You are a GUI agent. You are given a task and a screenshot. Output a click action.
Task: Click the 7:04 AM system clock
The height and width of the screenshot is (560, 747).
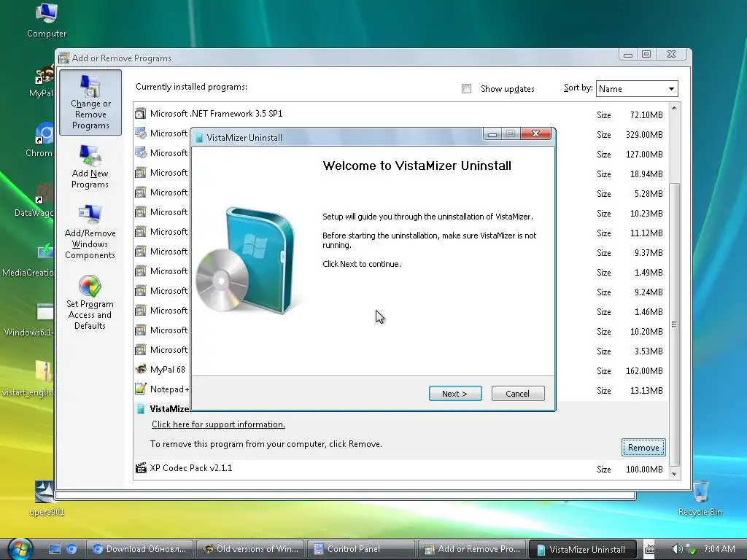[x=719, y=548]
